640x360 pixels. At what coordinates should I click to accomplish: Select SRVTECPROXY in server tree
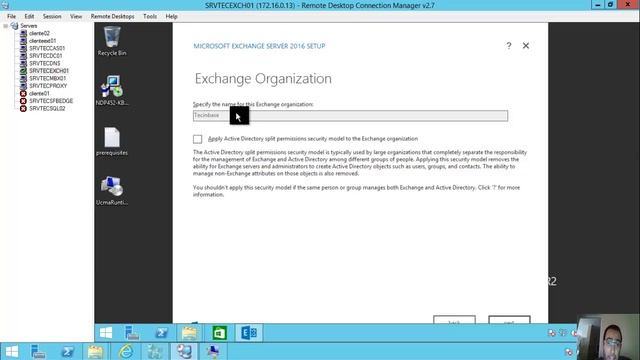tap(48, 86)
